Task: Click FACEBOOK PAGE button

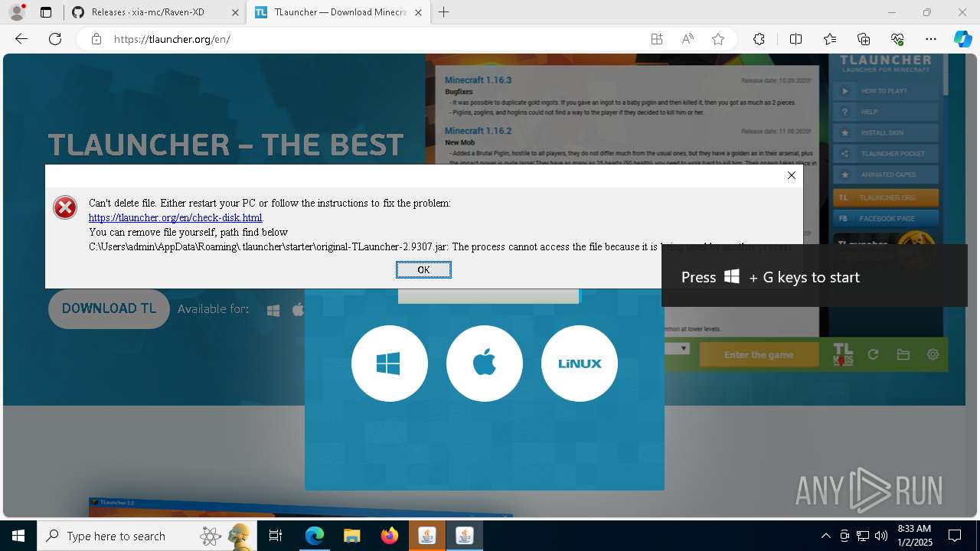Action: [x=886, y=218]
